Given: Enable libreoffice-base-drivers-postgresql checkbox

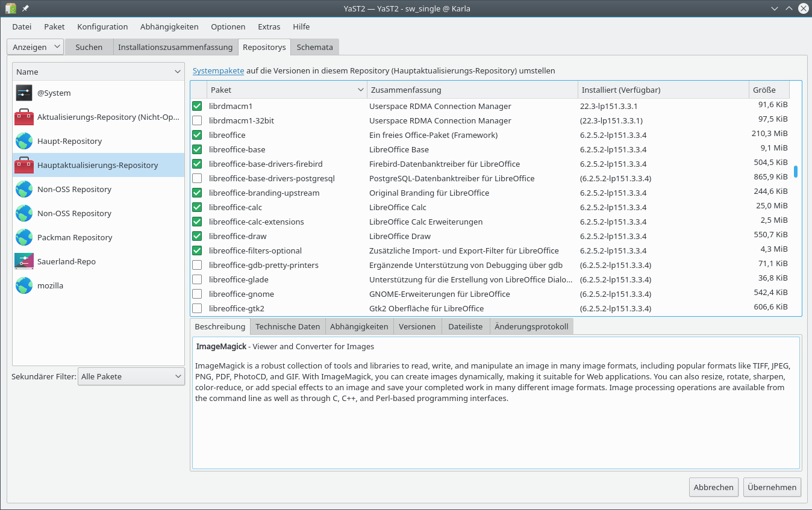Looking at the screenshot, I should 197,178.
